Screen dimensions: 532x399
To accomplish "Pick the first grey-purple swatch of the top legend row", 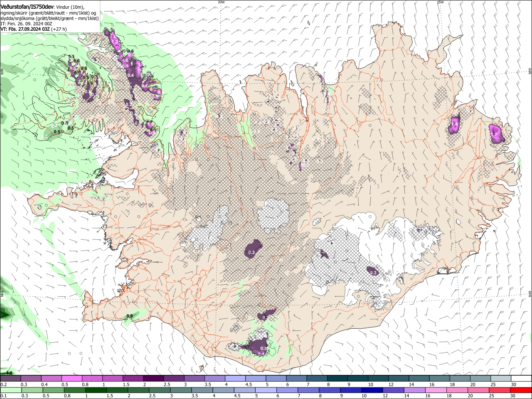I will click(11, 379).
